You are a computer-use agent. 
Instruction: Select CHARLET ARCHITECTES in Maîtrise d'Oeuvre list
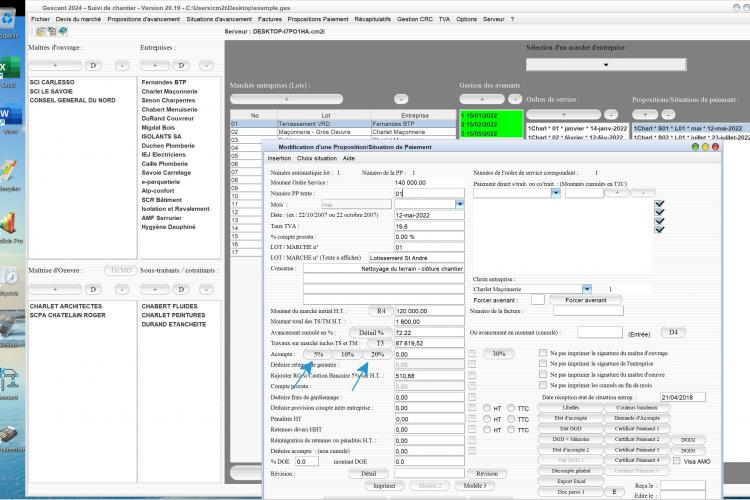[66, 306]
